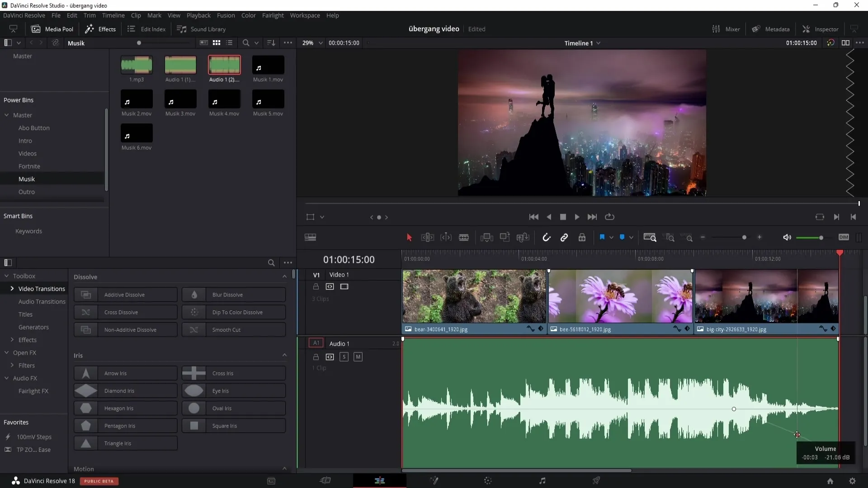Select the Hand/Link tool icon

point(564,237)
